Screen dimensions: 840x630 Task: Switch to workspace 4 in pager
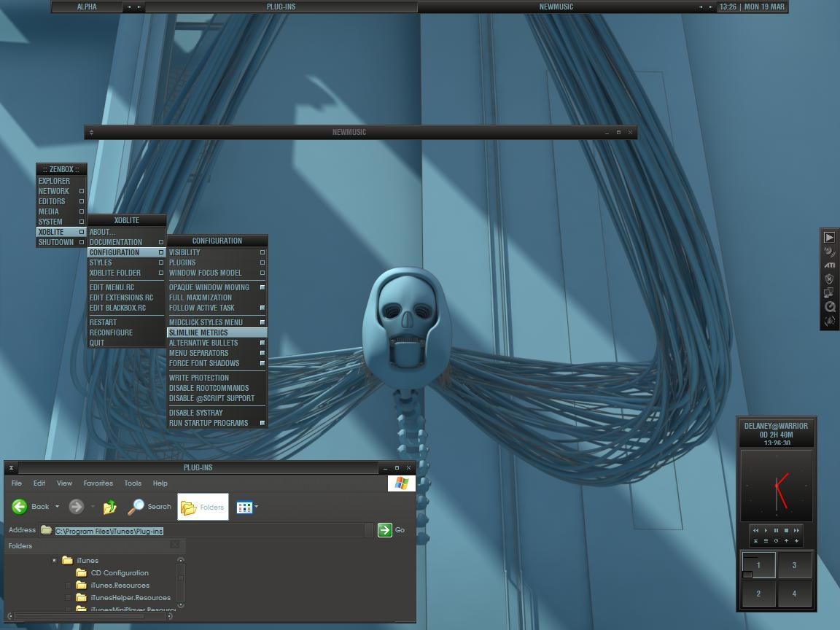794,593
